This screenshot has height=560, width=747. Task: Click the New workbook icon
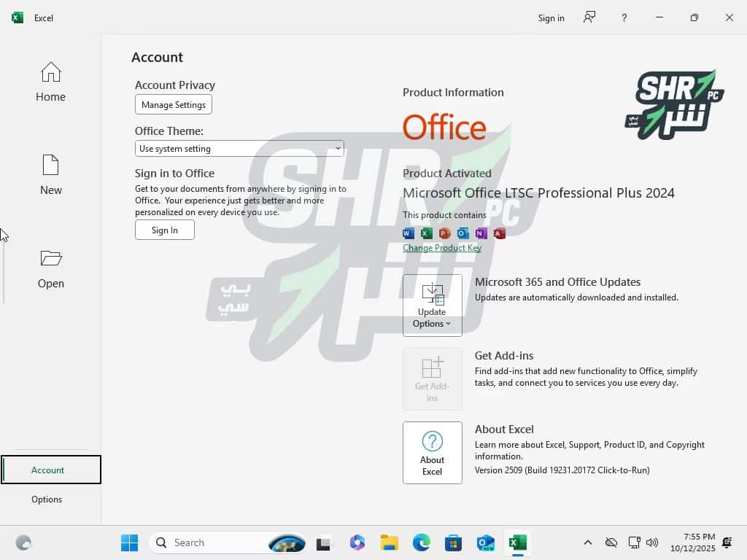tap(50, 166)
